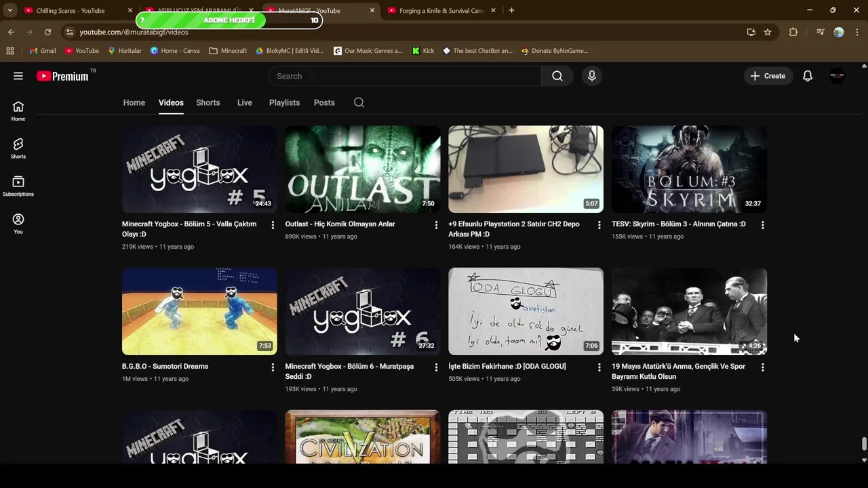Open Haritalar bookmark
The image size is (868, 488).
point(124,51)
